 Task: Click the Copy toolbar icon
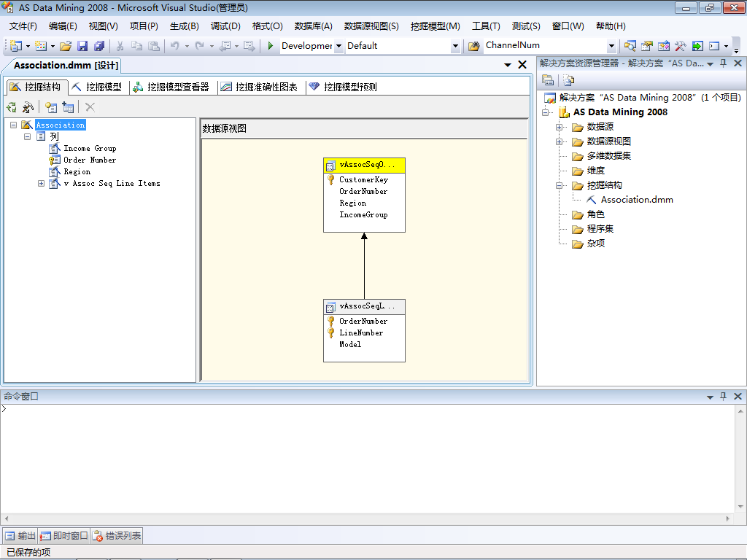[136, 46]
